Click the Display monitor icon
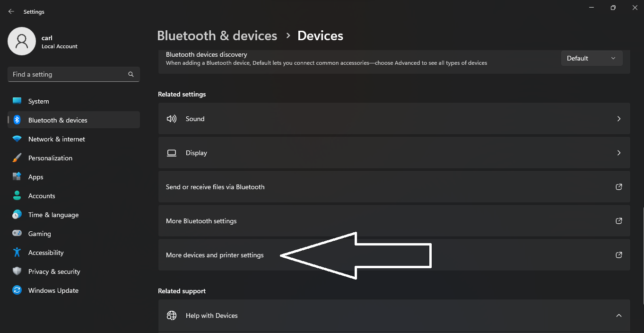Viewport: 644px width, 333px height. (172, 153)
